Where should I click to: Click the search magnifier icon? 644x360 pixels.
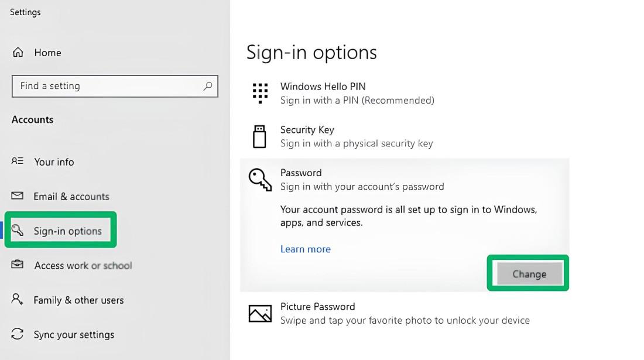[207, 86]
